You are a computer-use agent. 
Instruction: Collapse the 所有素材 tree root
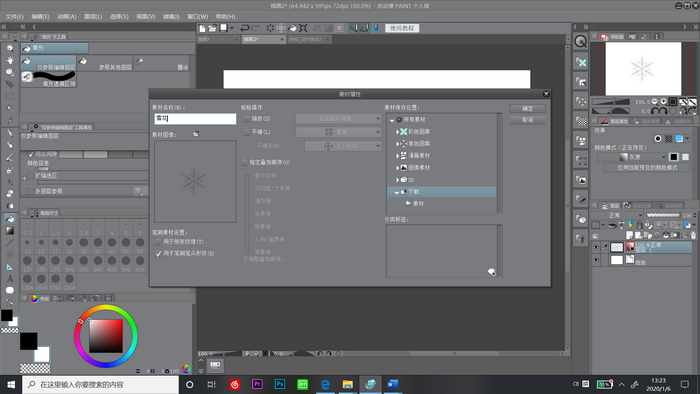point(392,120)
